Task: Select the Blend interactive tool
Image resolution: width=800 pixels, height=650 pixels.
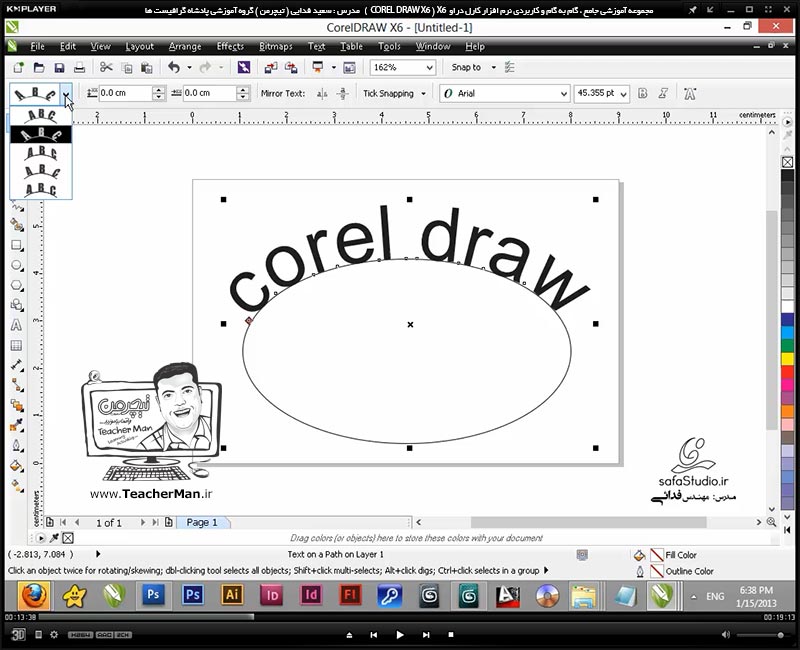Action: coord(17,406)
